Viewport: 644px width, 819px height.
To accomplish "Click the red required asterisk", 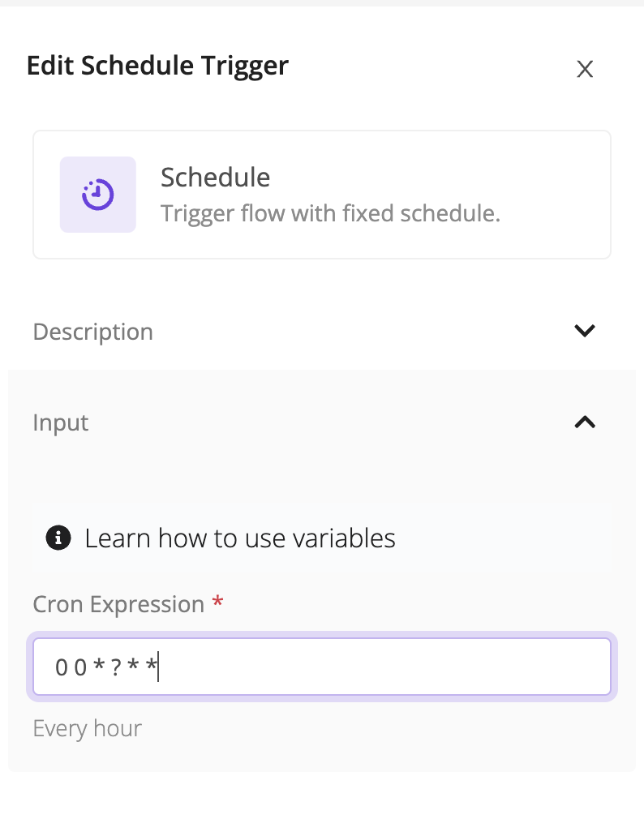I will click(x=217, y=602).
